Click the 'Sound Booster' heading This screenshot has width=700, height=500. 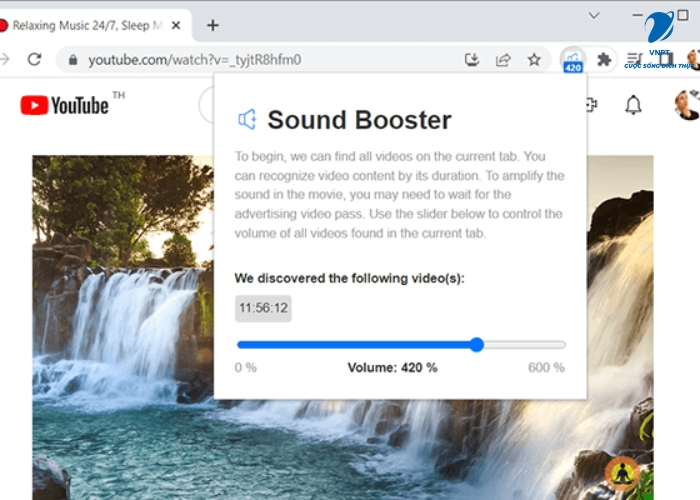click(x=359, y=120)
